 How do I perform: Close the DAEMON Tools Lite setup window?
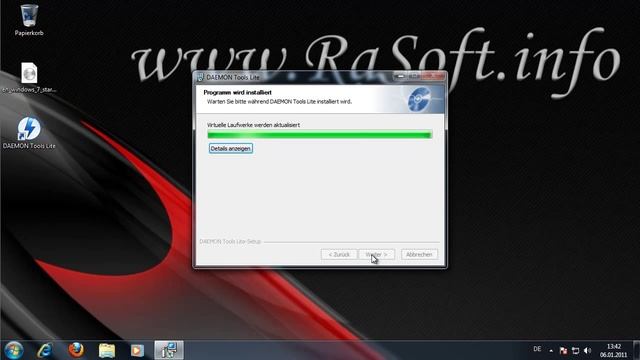click(434, 76)
